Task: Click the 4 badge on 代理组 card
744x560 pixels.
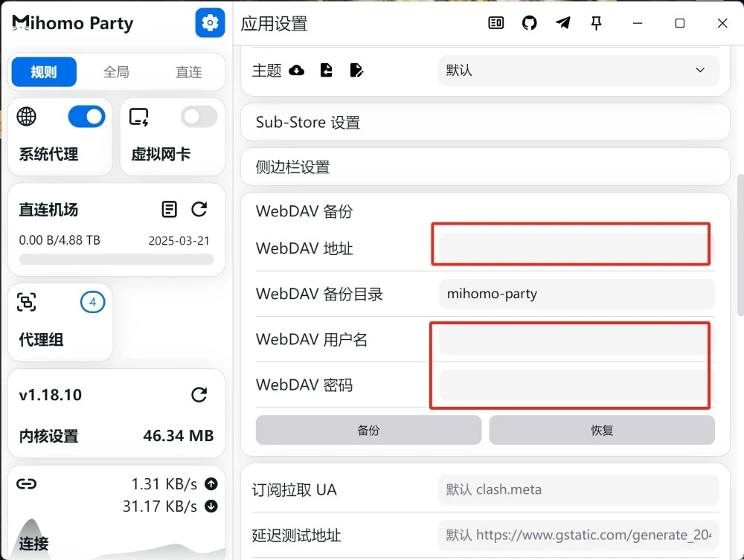Action: [92, 302]
